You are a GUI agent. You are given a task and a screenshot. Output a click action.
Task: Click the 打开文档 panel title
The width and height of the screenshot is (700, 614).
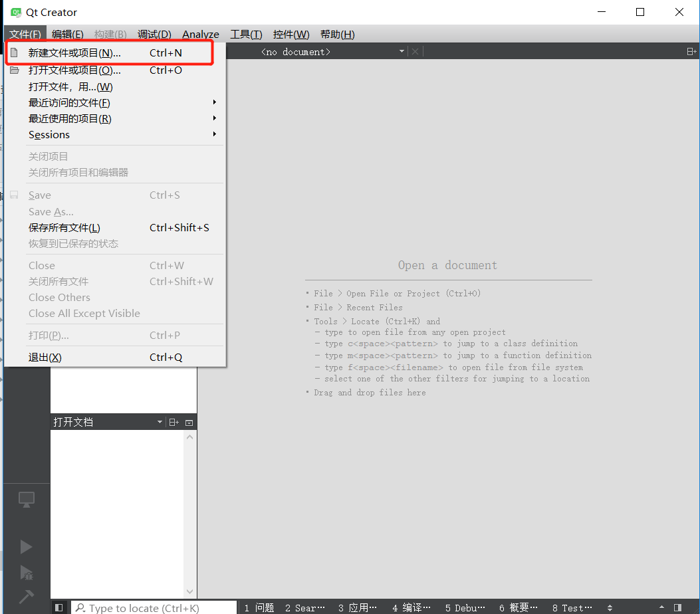[73, 422]
